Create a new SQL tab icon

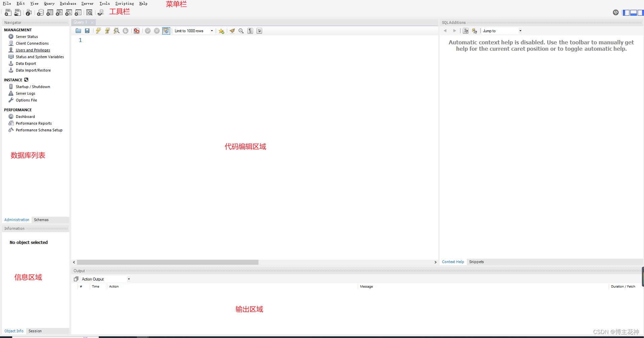click(x=8, y=12)
